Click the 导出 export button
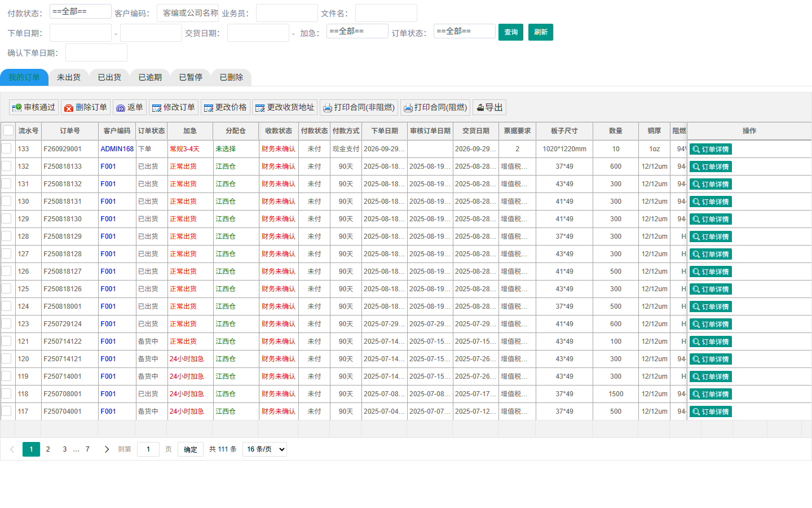This screenshot has width=812, height=508. (489, 107)
